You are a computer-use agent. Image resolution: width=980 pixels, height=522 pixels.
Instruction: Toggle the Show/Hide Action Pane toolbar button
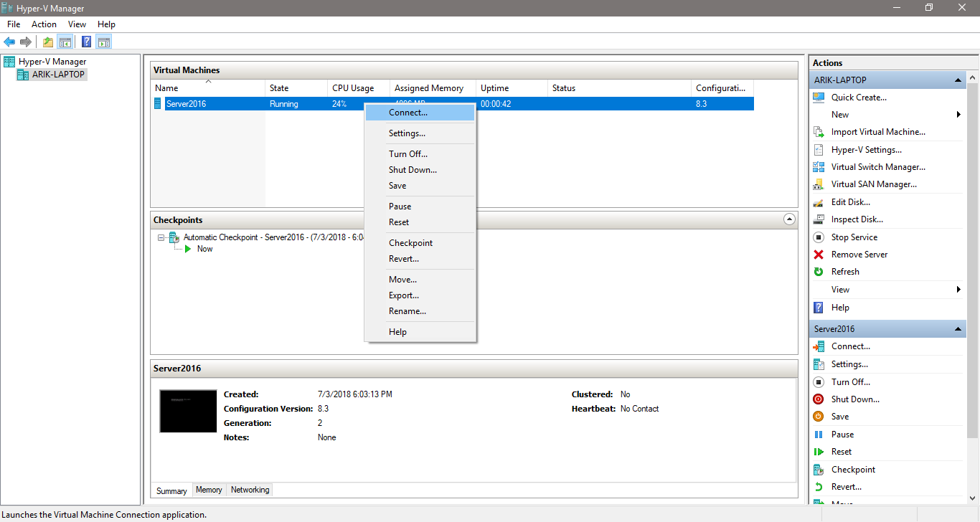pos(104,42)
